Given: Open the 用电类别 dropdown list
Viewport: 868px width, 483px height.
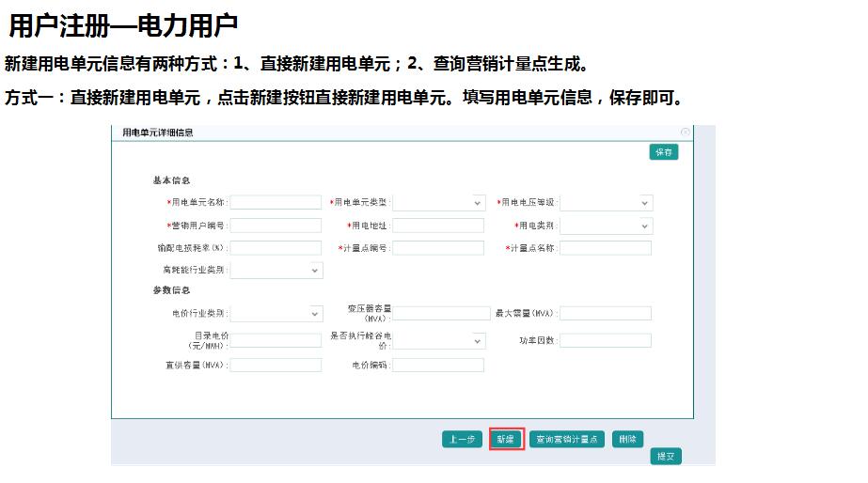Looking at the screenshot, I should [x=606, y=226].
